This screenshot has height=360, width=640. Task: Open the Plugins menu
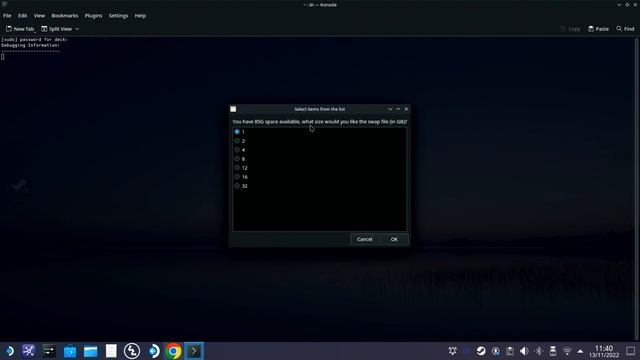click(93, 16)
